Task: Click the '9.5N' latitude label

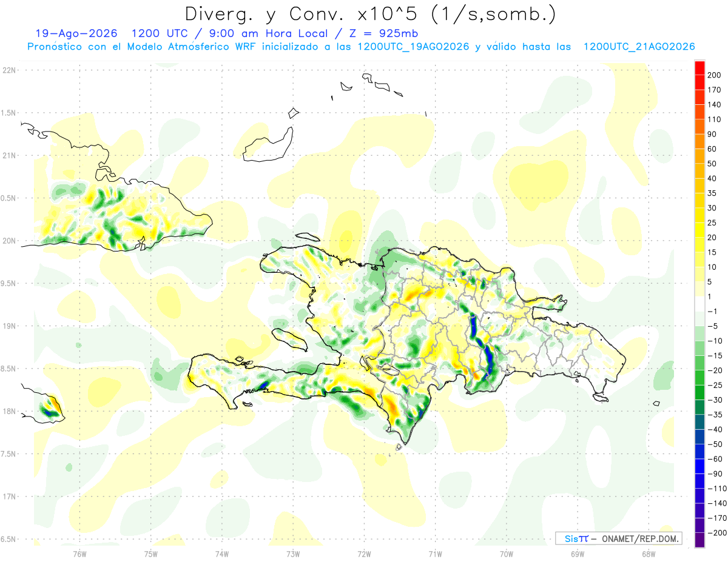Action: tap(8, 283)
